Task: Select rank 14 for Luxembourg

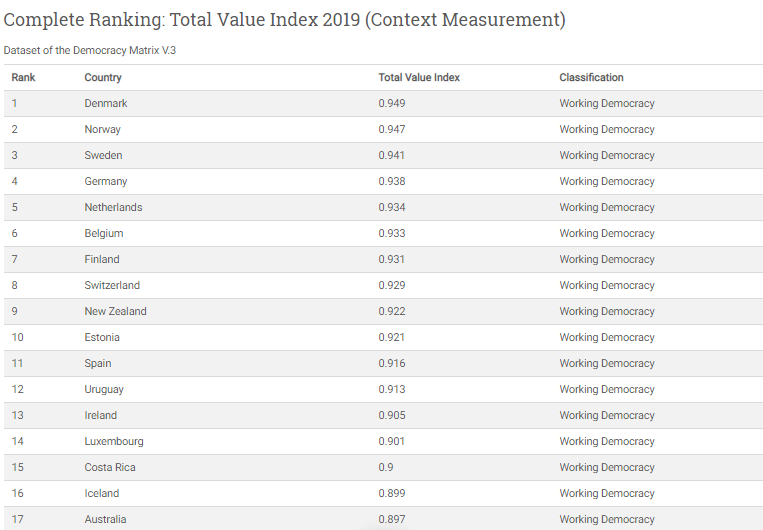Action: click(x=18, y=441)
